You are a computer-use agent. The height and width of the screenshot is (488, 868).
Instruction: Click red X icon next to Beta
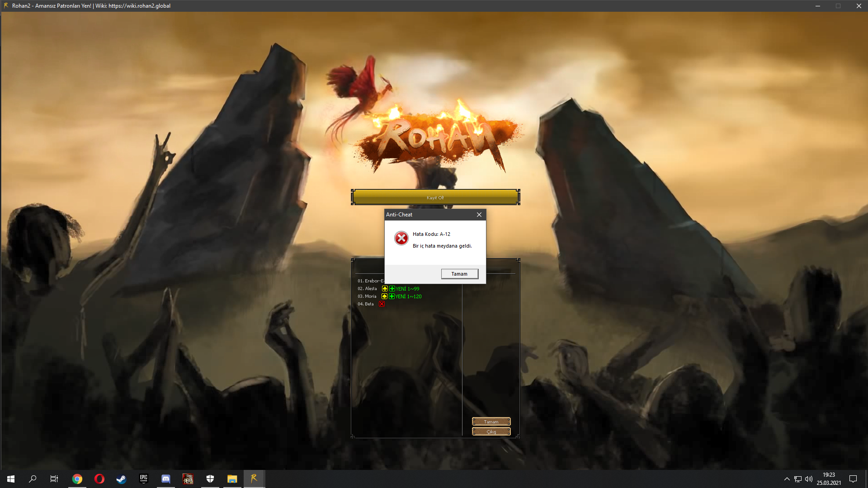coord(382,304)
